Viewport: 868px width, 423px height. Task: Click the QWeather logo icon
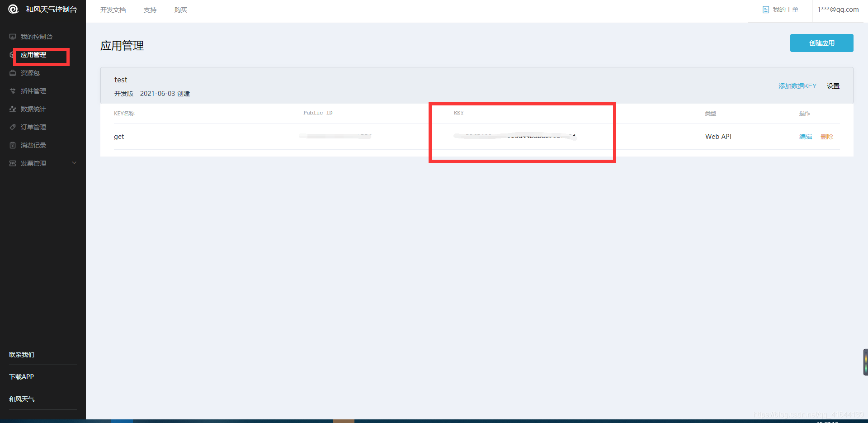tap(13, 9)
